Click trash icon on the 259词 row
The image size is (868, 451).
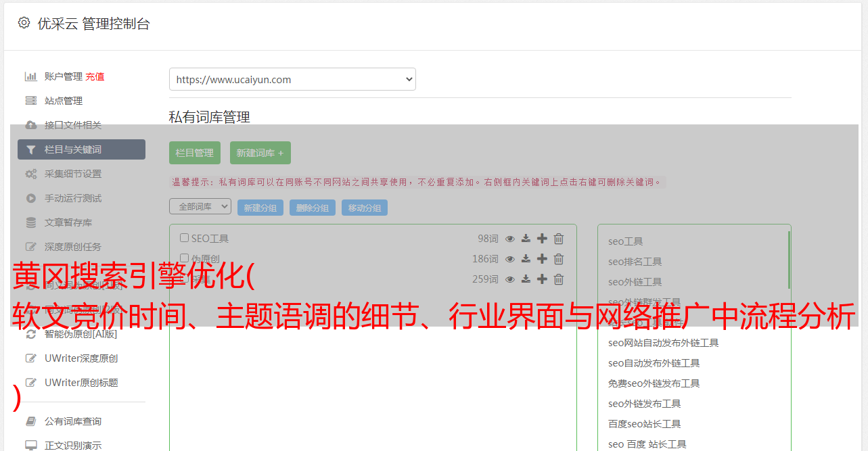tap(559, 279)
